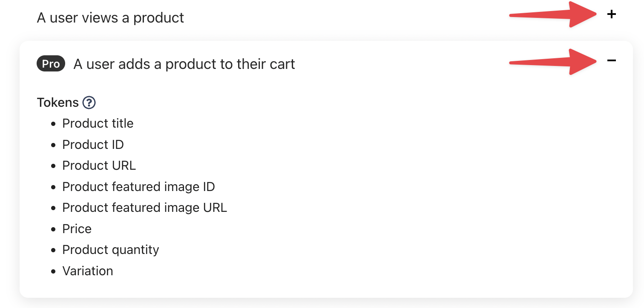Click the bullet dot beside Product title
Screen dimensions: 644x308
click(x=53, y=124)
